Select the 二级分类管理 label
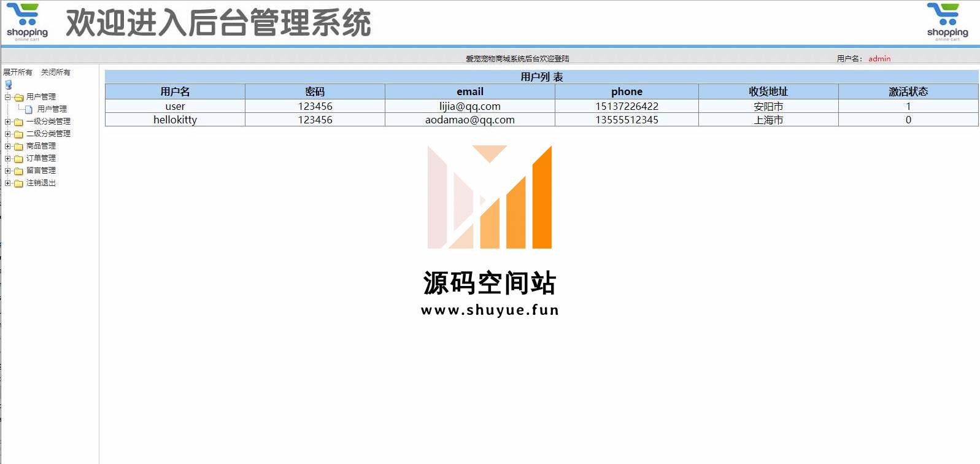980x464 pixels. tap(48, 133)
